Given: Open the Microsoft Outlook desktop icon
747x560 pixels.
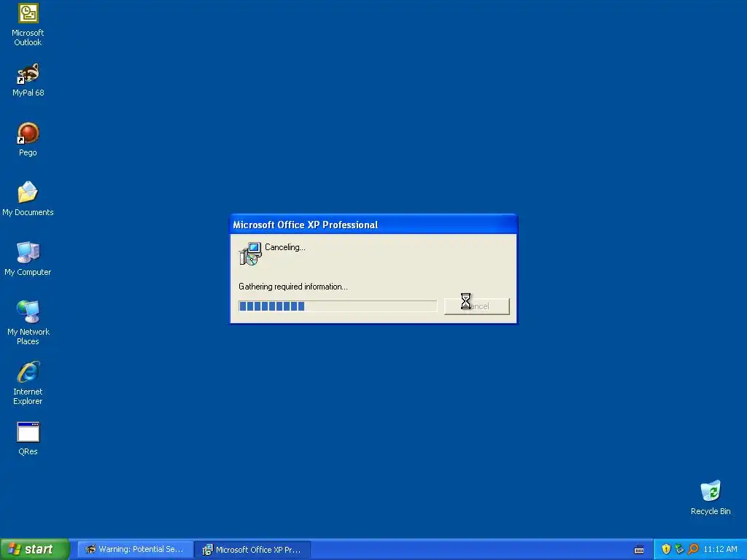Looking at the screenshot, I should point(28,24).
